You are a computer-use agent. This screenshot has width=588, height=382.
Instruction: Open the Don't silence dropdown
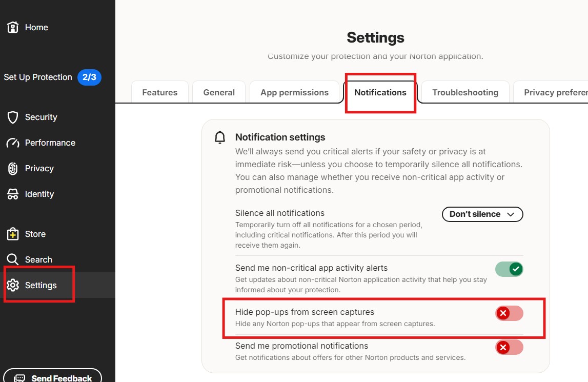coord(482,214)
